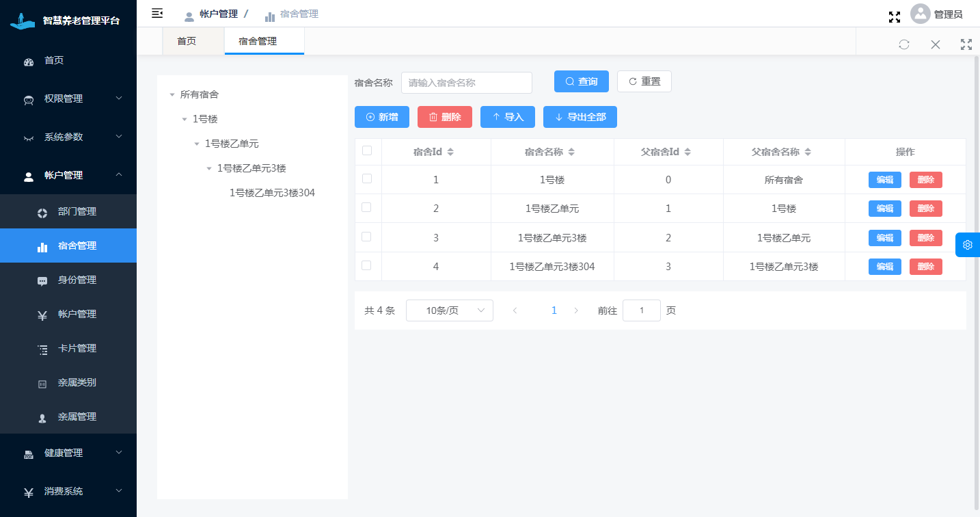Click the 新增 button
The width and height of the screenshot is (980, 517).
[x=382, y=117]
